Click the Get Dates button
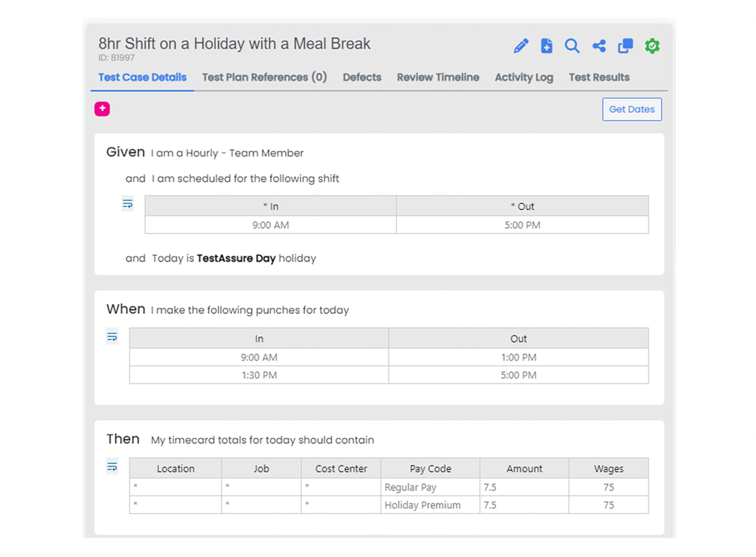 point(632,109)
